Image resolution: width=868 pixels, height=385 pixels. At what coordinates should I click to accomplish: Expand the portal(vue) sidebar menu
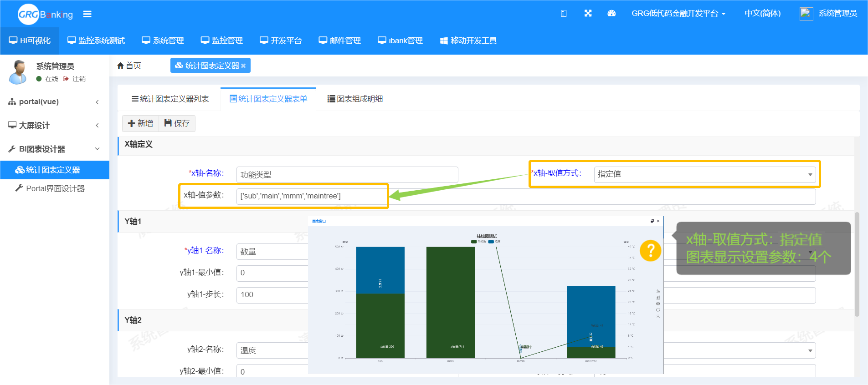pos(55,102)
